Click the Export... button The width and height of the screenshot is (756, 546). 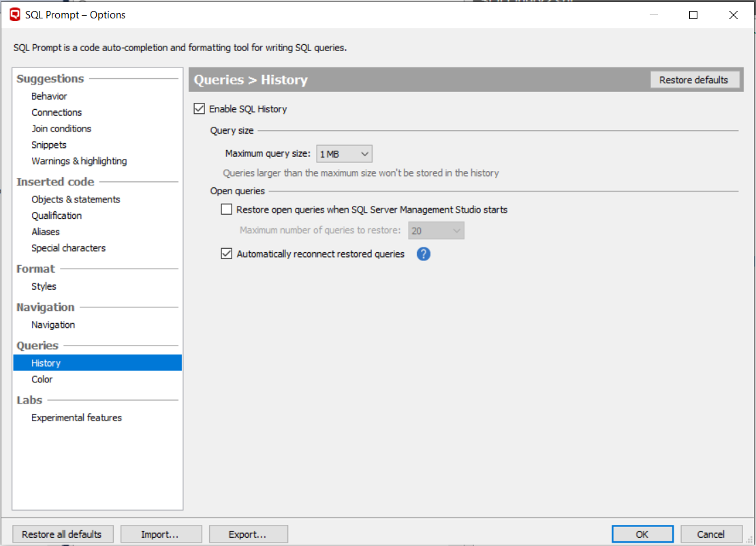coord(249,534)
